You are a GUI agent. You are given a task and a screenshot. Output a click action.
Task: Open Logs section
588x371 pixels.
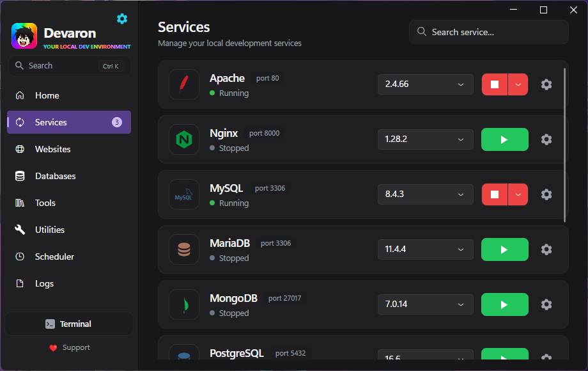69,283
